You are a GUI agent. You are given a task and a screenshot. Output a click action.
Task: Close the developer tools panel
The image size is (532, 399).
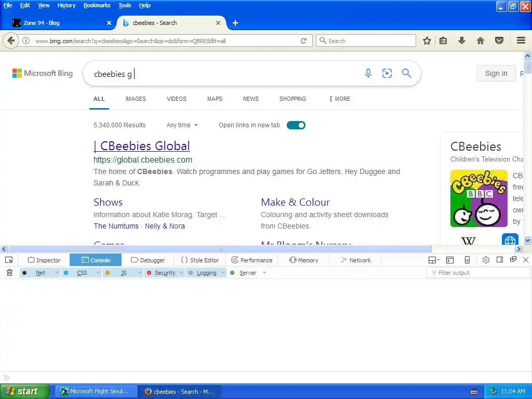[526, 260]
